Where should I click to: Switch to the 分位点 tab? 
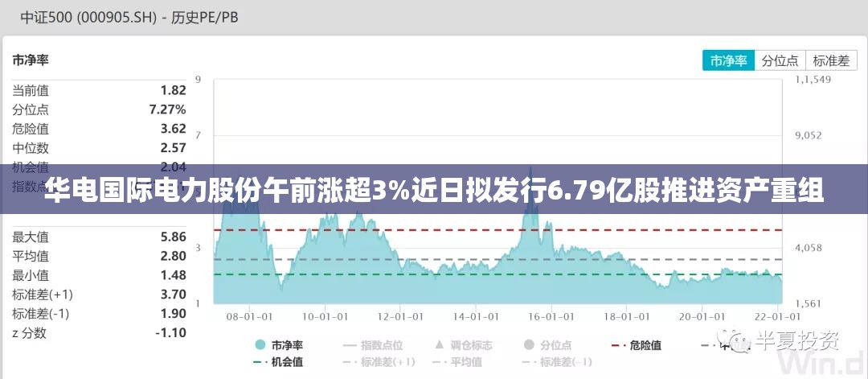click(x=780, y=61)
